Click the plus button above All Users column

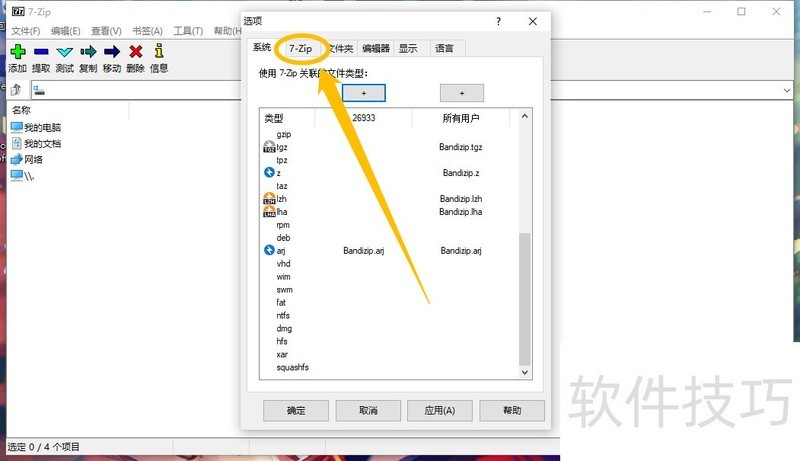[x=462, y=93]
